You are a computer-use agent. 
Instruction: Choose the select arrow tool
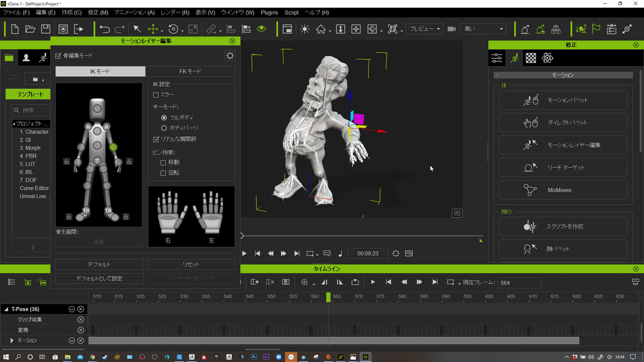click(137, 29)
